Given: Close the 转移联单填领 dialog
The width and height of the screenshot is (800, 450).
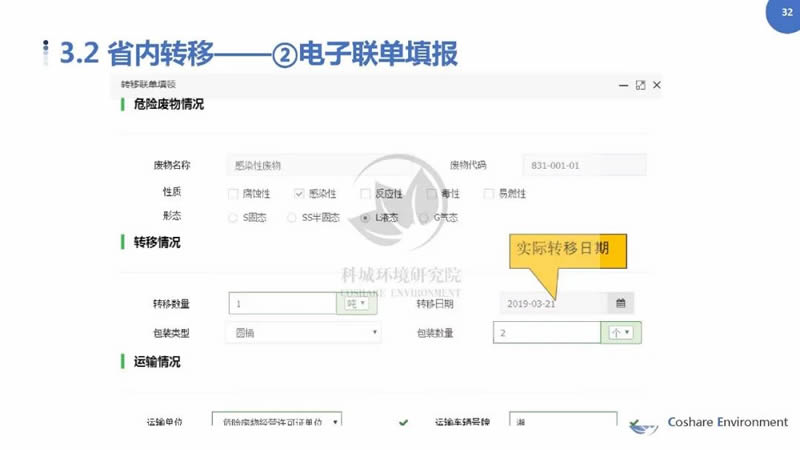Looking at the screenshot, I should pyautogui.click(x=657, y=86).
